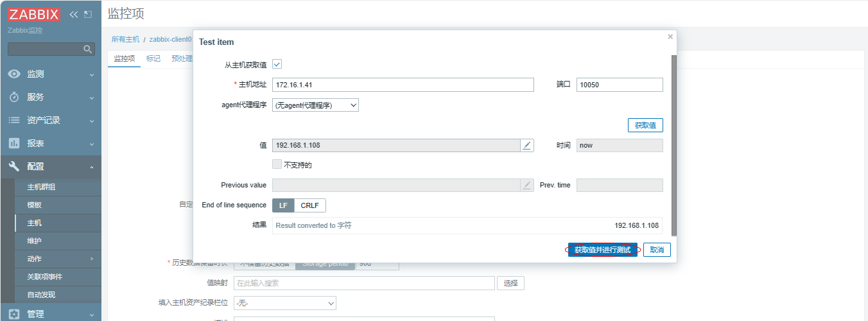The width and height of the screenshot is (868, 321).
Task: Uncheck the 从主机获取值 checkbox
Action: [277, 64]
